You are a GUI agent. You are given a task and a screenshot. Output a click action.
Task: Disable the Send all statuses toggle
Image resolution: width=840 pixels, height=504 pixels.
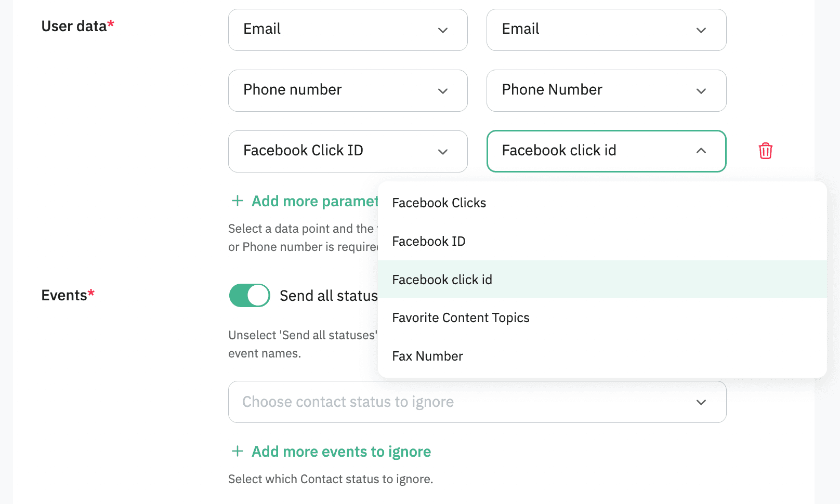click(250, 295)
